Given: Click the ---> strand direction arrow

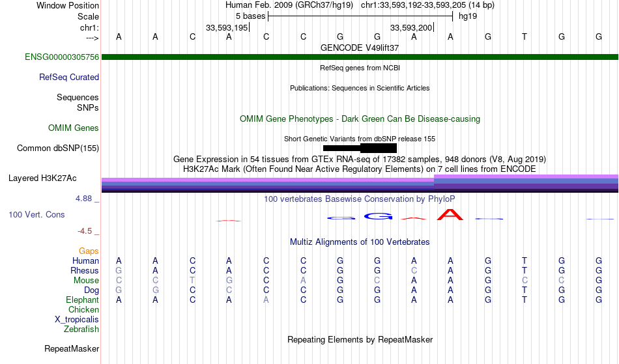Looking at the screenshot, I should coord(93,38).
